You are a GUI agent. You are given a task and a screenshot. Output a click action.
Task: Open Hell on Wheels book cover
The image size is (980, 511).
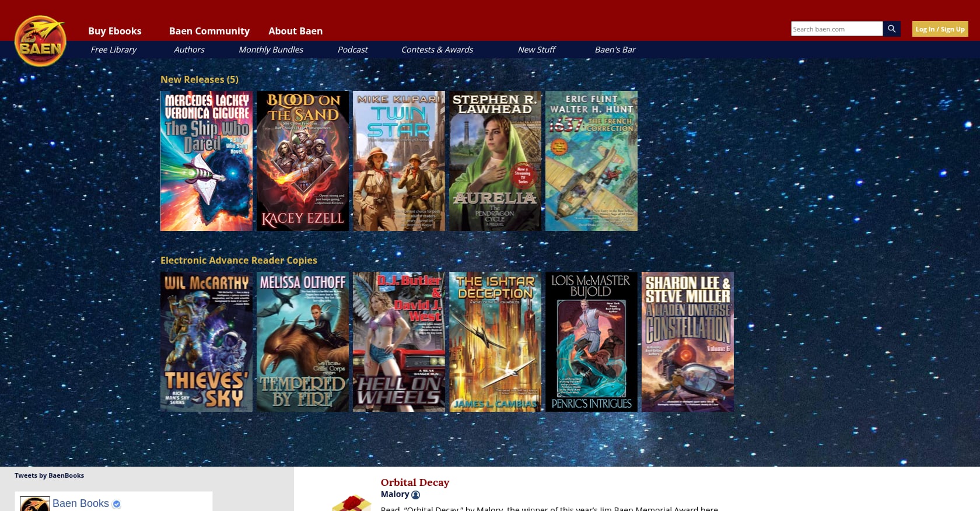399,342
